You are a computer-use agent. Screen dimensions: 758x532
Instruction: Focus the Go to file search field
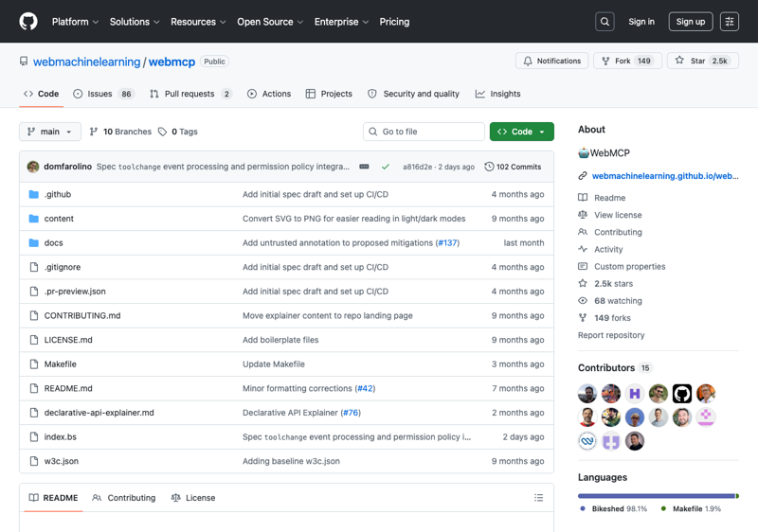point(424,132)
